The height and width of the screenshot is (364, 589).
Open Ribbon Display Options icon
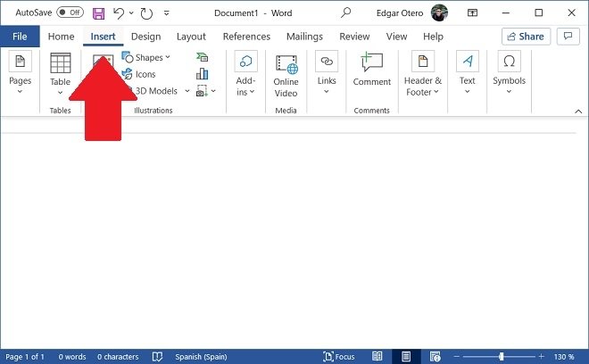pyautogui.click(x=472, y=12)
